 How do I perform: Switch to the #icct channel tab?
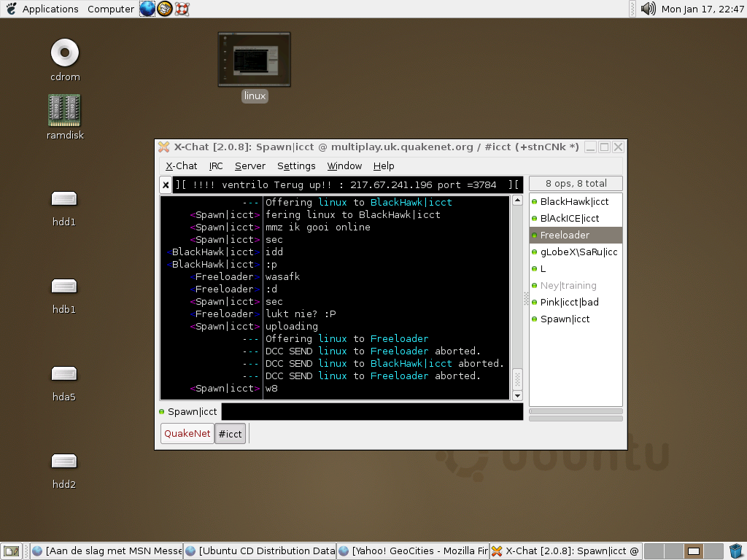(230, 434)
